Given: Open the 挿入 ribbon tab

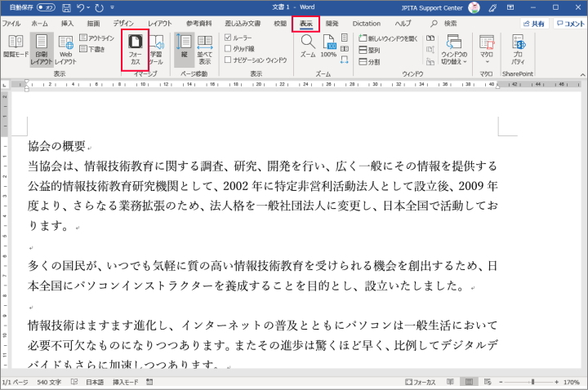Looking at the screenshot, I should pyautogui.click(x=67, y=24).
